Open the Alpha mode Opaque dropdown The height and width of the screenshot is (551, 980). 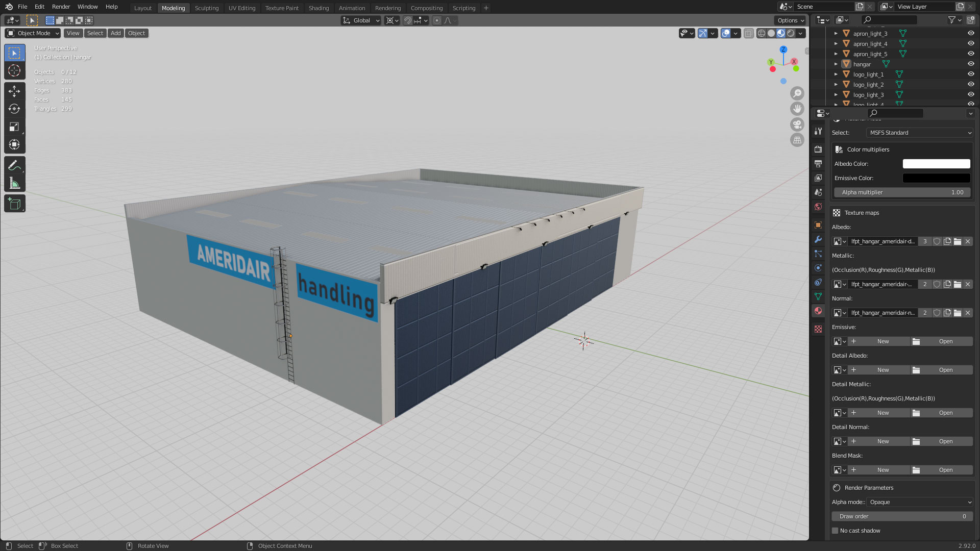pyautogui.click(x=919, y=502)
